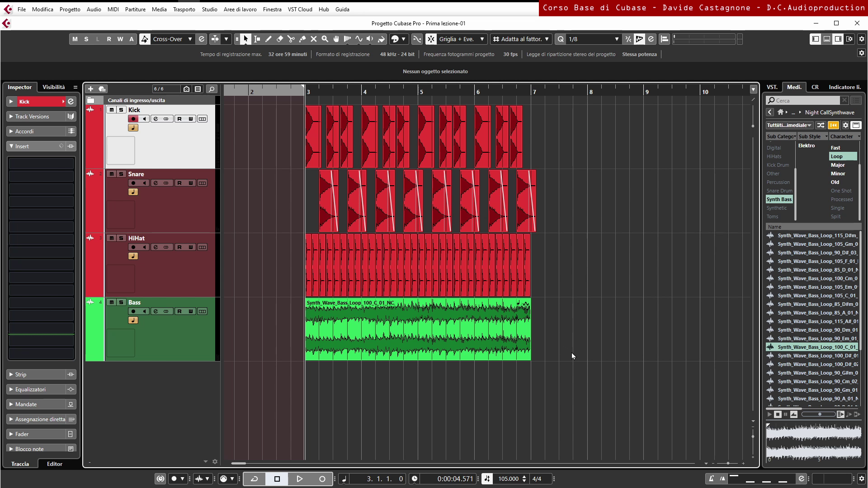Expand the Equalizzatori inspector section
This screenshot has width=868, height=488.
36,389
